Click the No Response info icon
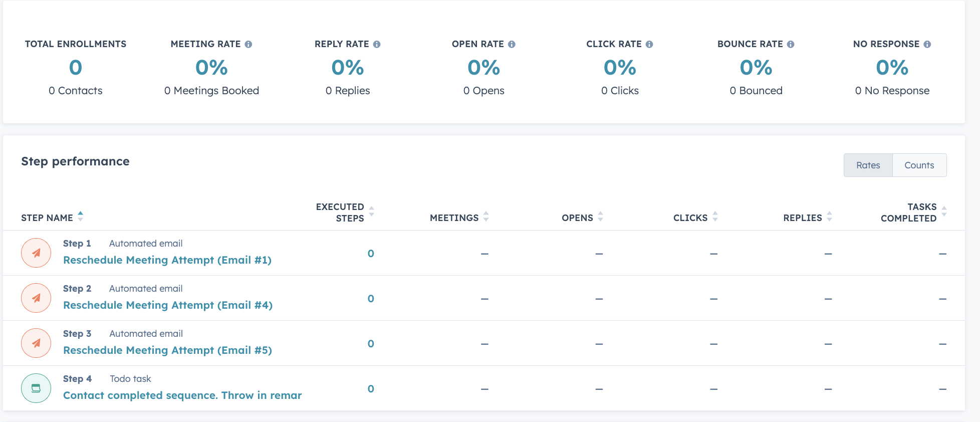The width and height of the screenshot is (980, 422). (927, 45)
